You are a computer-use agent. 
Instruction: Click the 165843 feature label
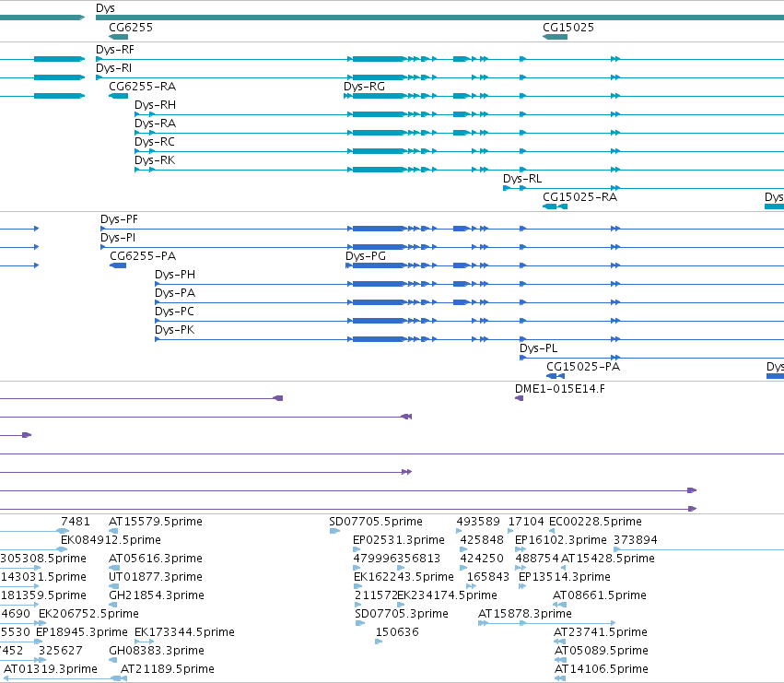[x=488, y=577]
